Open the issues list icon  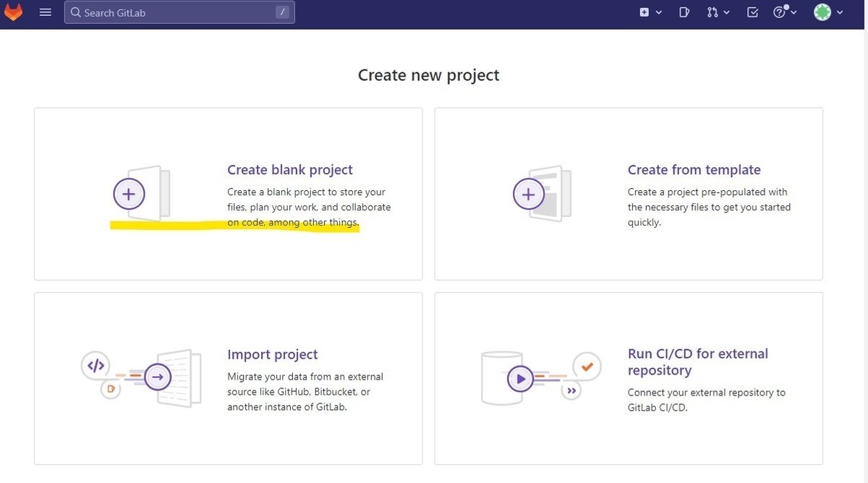point(684,12)
